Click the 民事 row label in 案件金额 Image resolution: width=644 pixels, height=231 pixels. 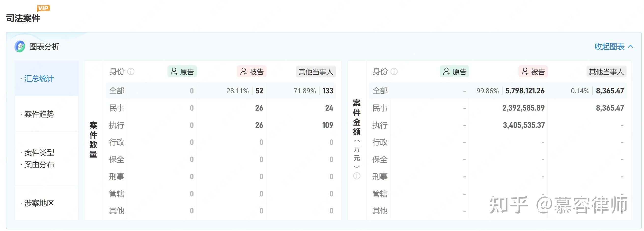(x=380, y=108)
